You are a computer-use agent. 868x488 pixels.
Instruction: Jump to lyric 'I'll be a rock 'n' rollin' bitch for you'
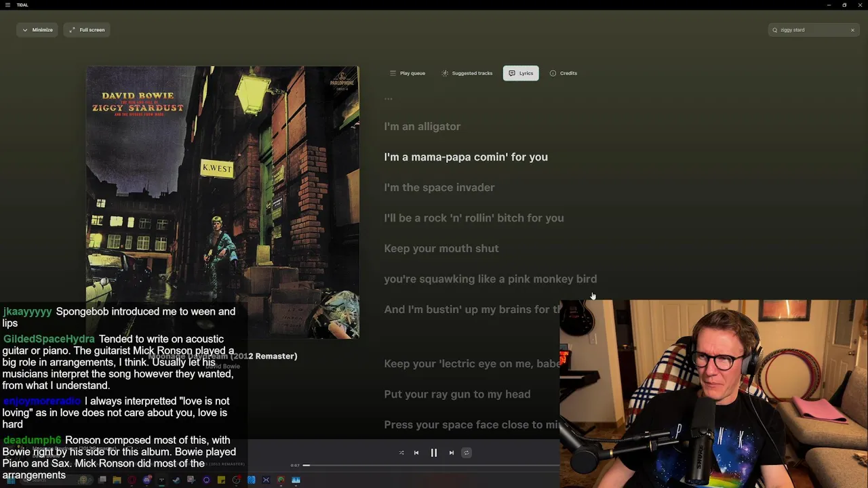[474, 218]
